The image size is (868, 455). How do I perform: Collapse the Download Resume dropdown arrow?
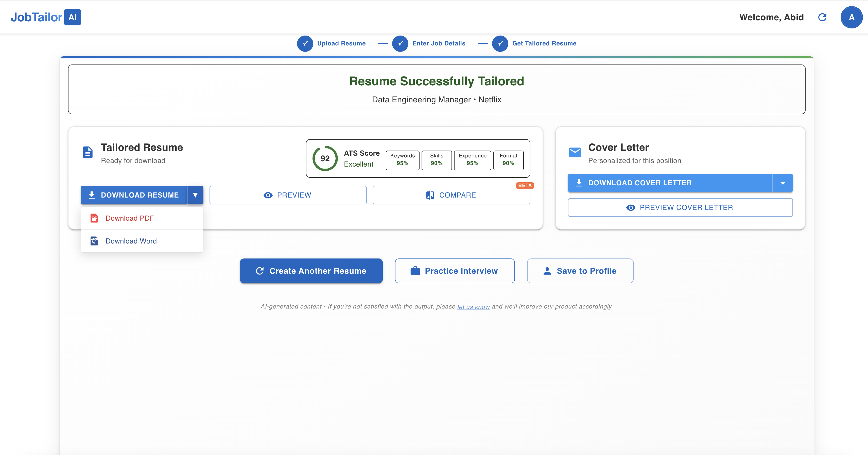195,195
